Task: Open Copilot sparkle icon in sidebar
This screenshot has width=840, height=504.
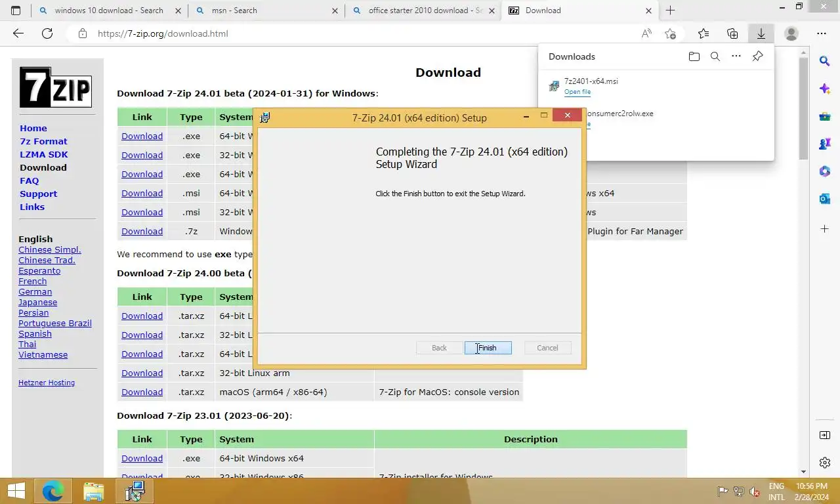Action: [825, 89]
